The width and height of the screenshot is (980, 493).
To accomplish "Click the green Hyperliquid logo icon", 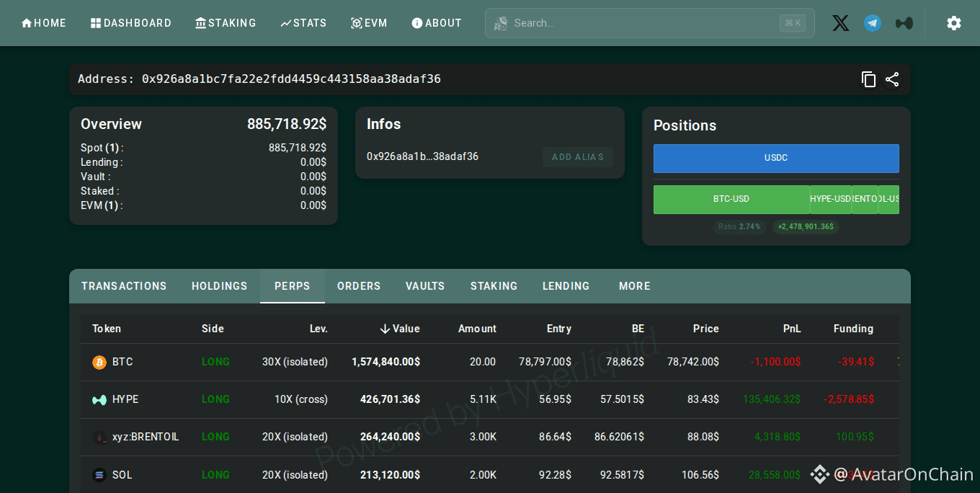I will point(904,23).
